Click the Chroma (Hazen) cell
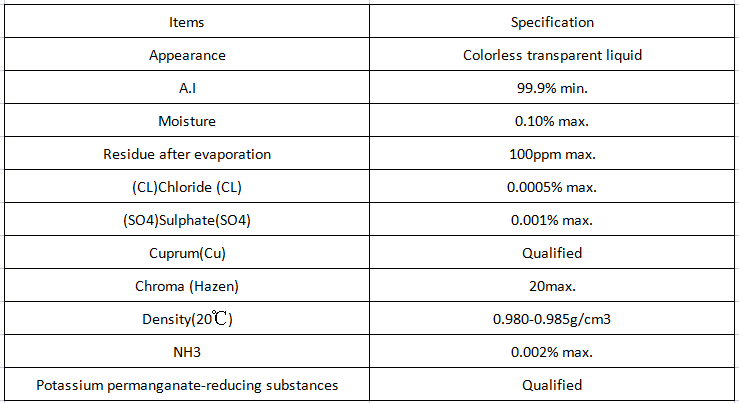The image size is (739, 403). [x=187, y=286]
